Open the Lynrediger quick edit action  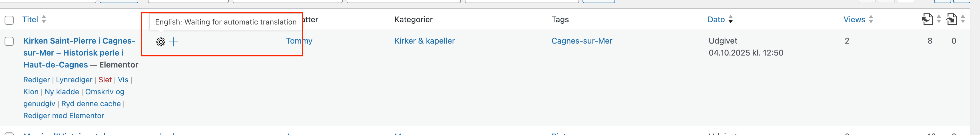(x=74, y=80)
